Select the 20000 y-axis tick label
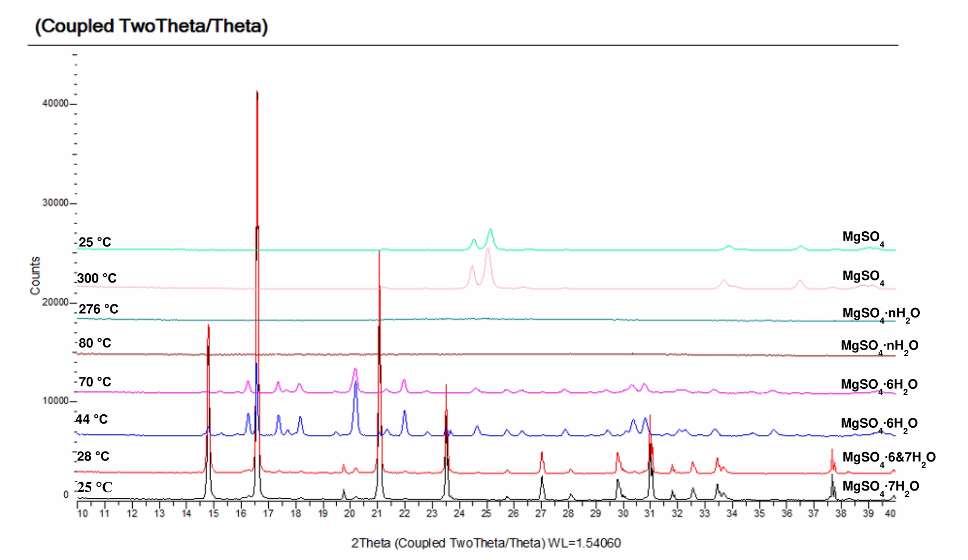 pos(55,302)
